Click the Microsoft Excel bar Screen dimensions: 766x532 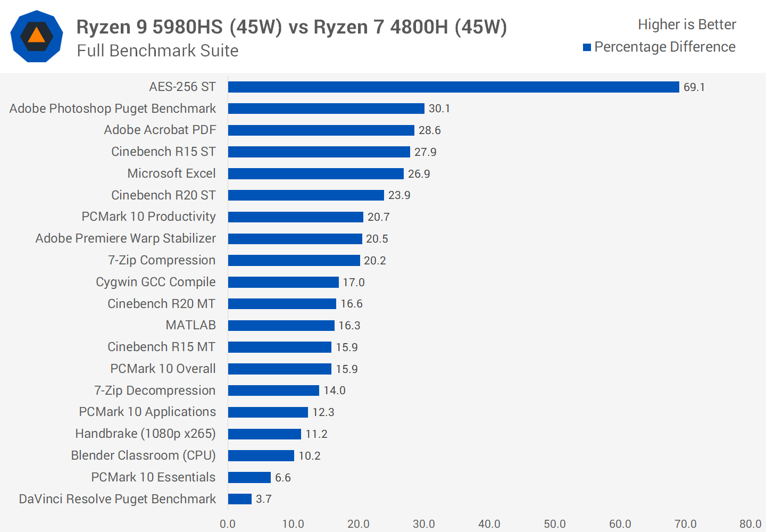[x=316, y=173]
